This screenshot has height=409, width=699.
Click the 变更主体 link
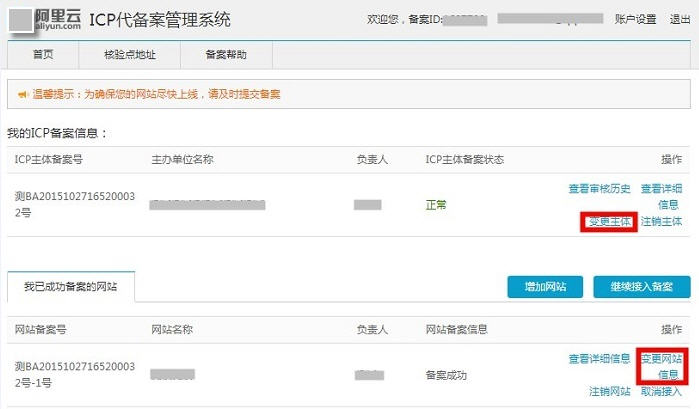pos(608,221)
